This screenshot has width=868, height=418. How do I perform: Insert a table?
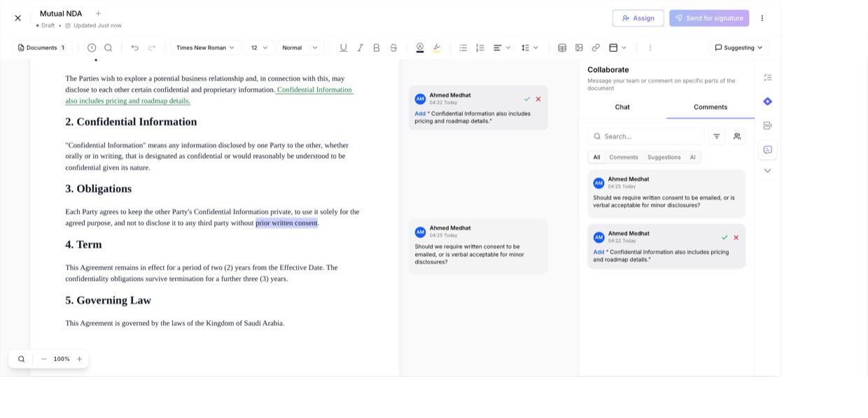click(562, 48)
